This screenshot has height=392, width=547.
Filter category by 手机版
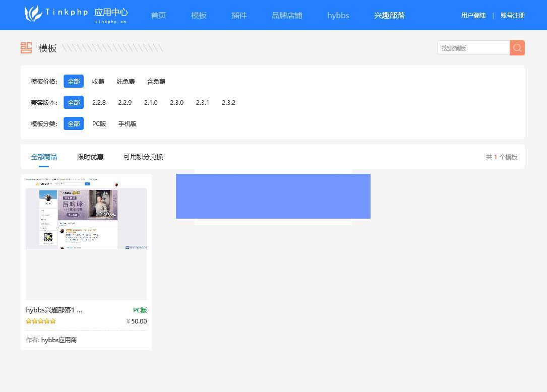[x=128, y=123]
